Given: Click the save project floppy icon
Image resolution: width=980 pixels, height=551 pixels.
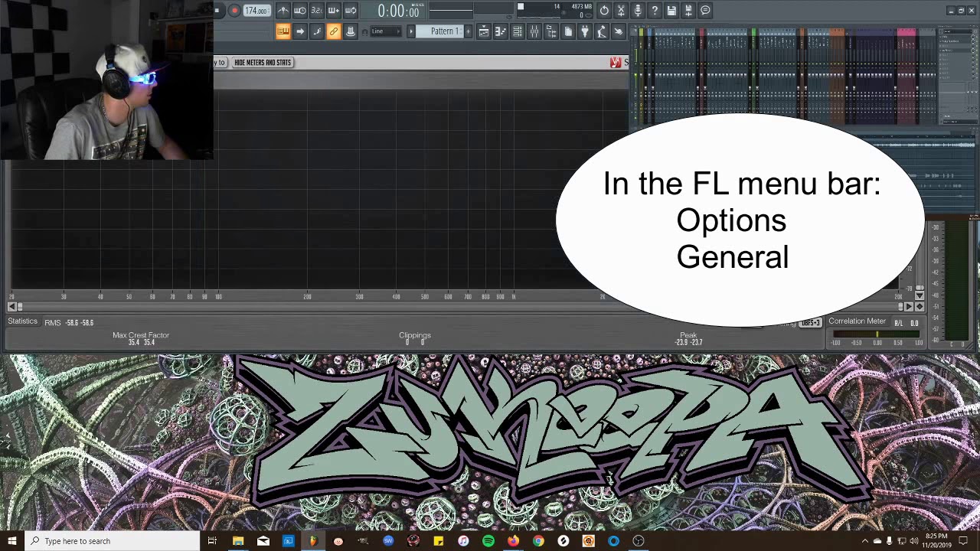Looking at the screenshot, I should click(671, 11).
